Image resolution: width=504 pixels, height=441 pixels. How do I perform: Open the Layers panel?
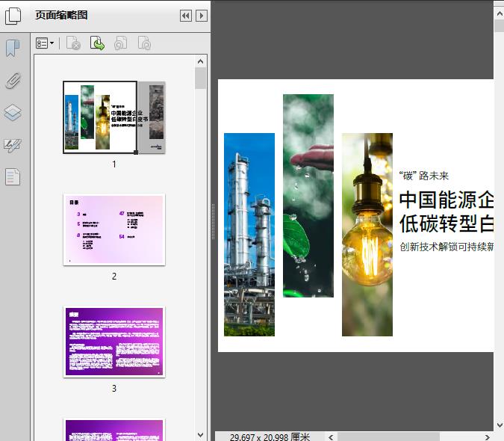pos(13,113)
